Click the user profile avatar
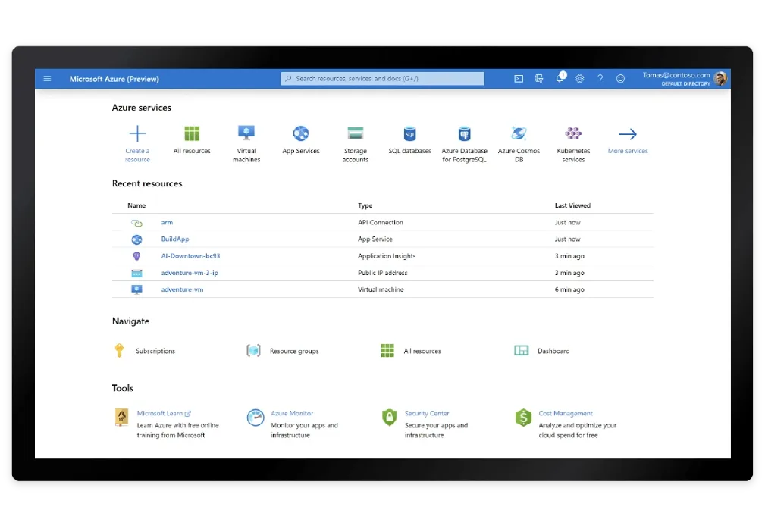765x532 pixels. (720, 79)
